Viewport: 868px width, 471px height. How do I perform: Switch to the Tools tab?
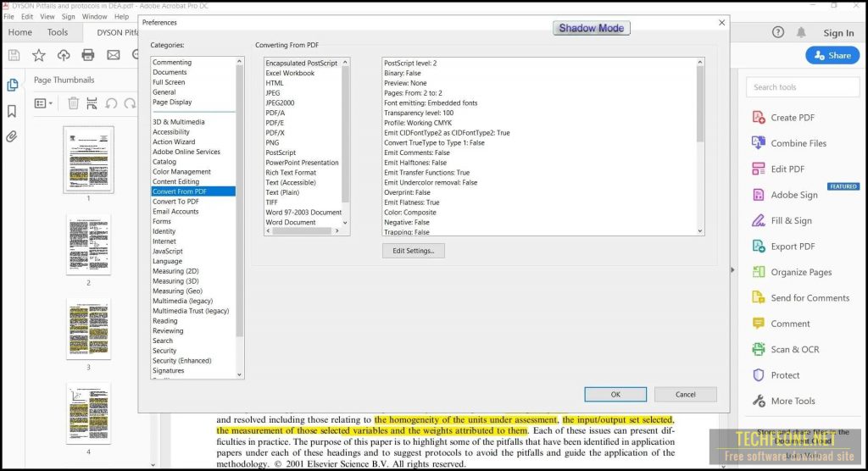(58, 32)
